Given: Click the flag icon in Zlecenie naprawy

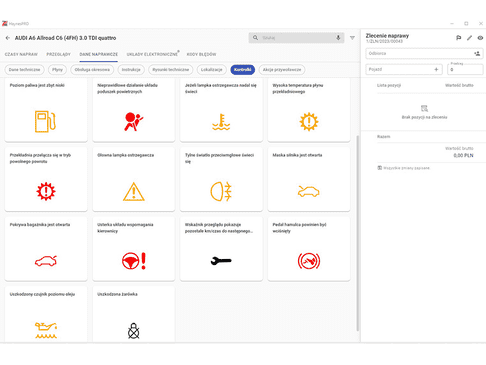Looking at the screenshot, I should point(459,38).
